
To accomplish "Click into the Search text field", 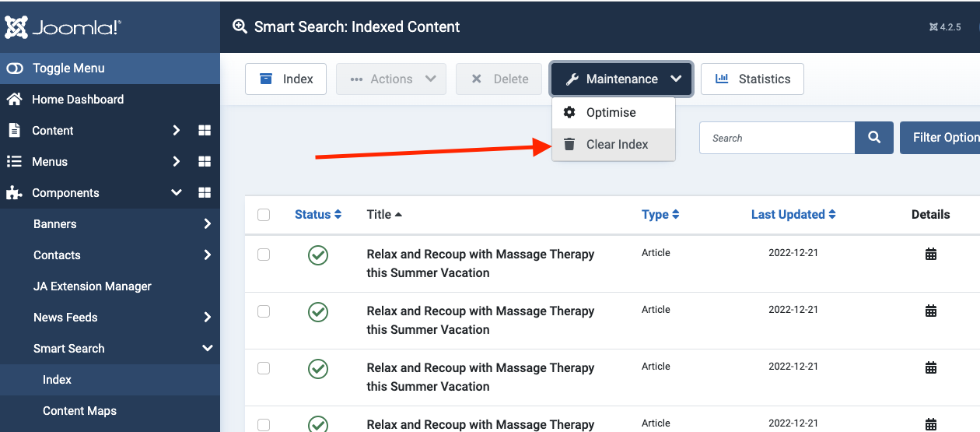I will coord(776,138).
